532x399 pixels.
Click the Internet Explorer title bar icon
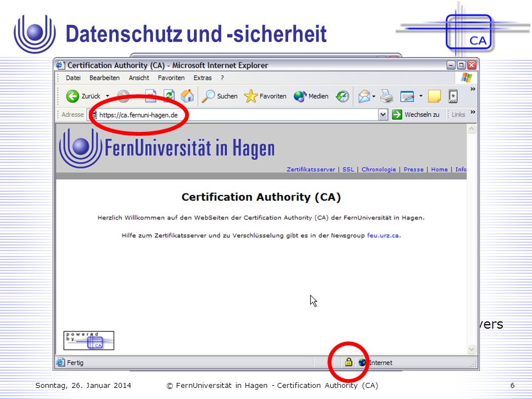pos(60,65)
